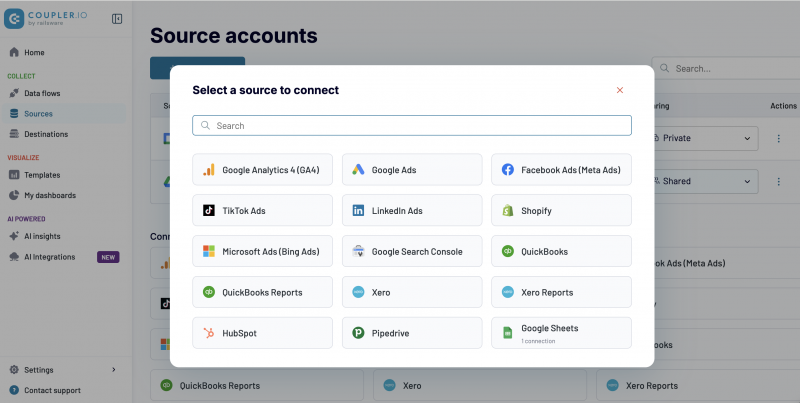Click the Google Sheets icon

(508, 333)
